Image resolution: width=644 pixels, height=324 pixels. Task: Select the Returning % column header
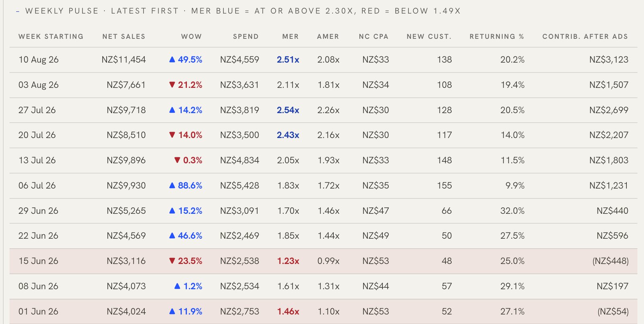coord(497,37)
